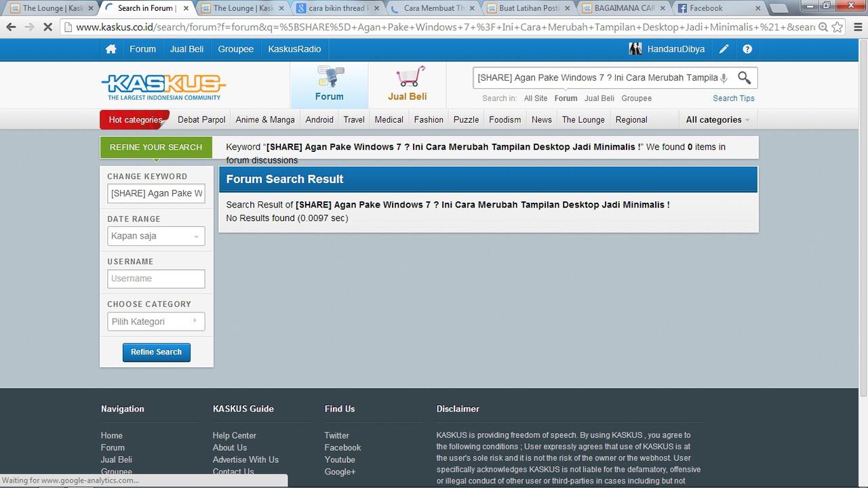
Task: Open Groupee in the top blue bar
Action: coord(236,49)
